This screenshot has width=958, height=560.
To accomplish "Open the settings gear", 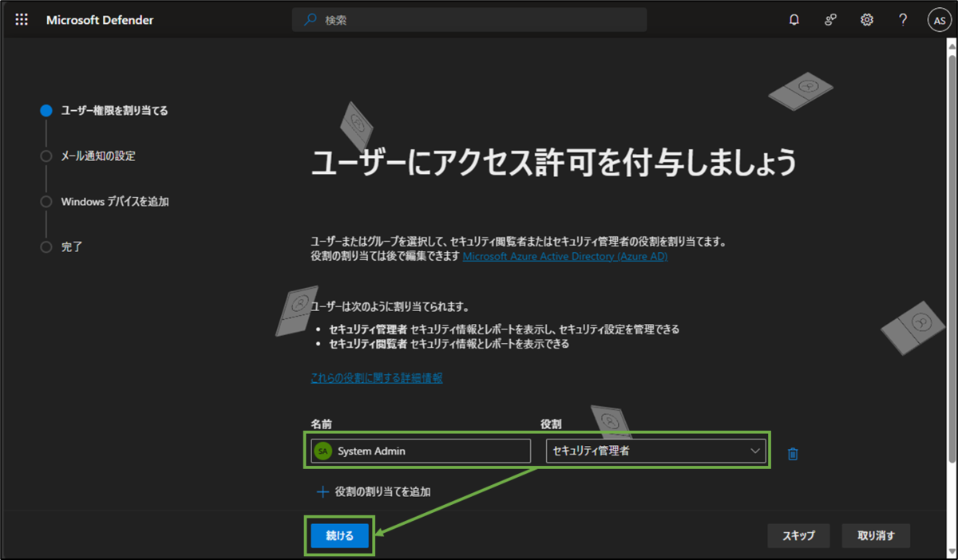I will [867, 20].
